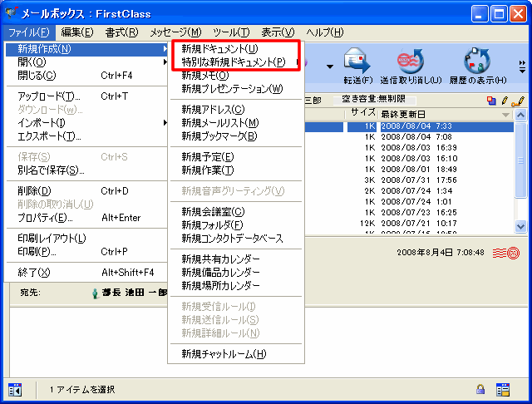The width and height of the screenshot is (532, 404).
Task: Open dropdown arrow left of Forward button
Action: 329,65
